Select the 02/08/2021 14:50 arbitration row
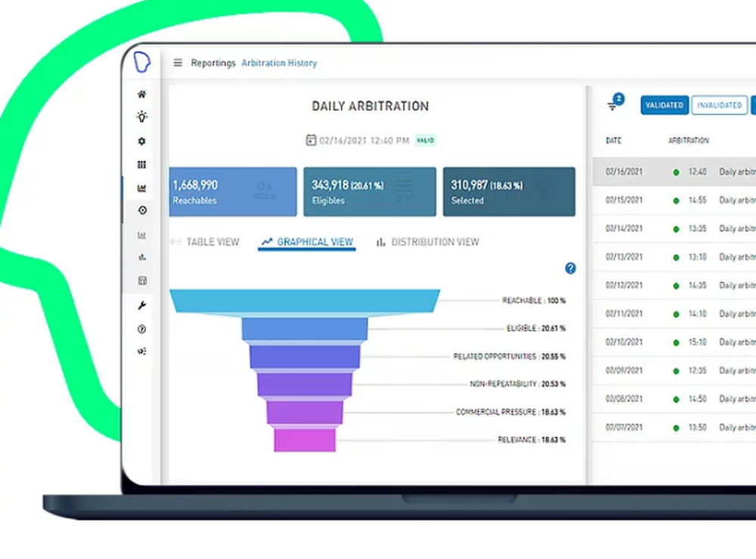The width and height of the screenshot is (756, 559). click(x=674, y=399)
